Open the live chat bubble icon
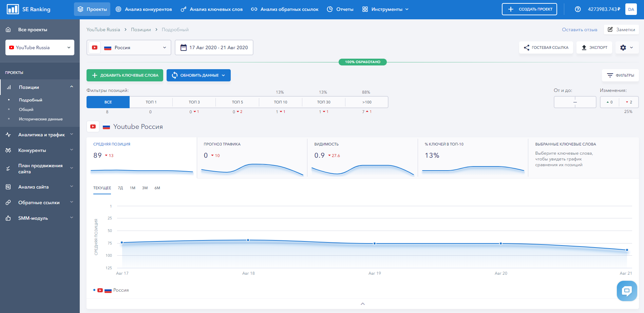 [x=627, y=291]
